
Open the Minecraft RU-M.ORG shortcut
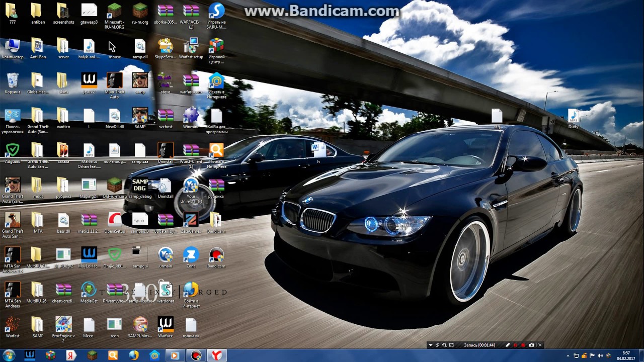[x=114, y=16]
